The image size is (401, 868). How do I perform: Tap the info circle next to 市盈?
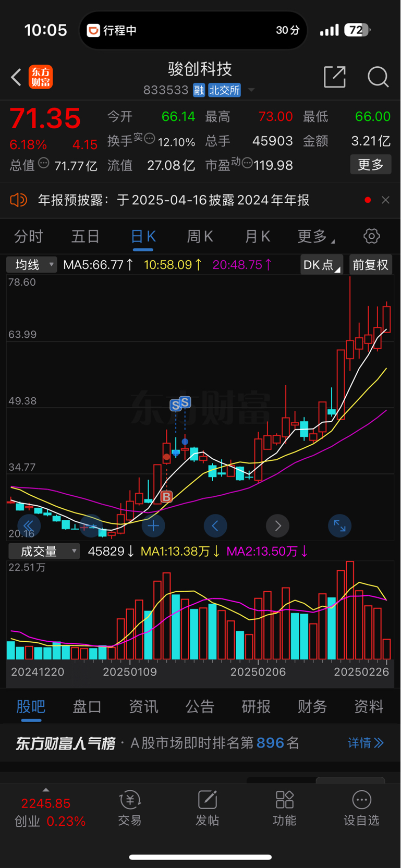click(x=247, y=163)
